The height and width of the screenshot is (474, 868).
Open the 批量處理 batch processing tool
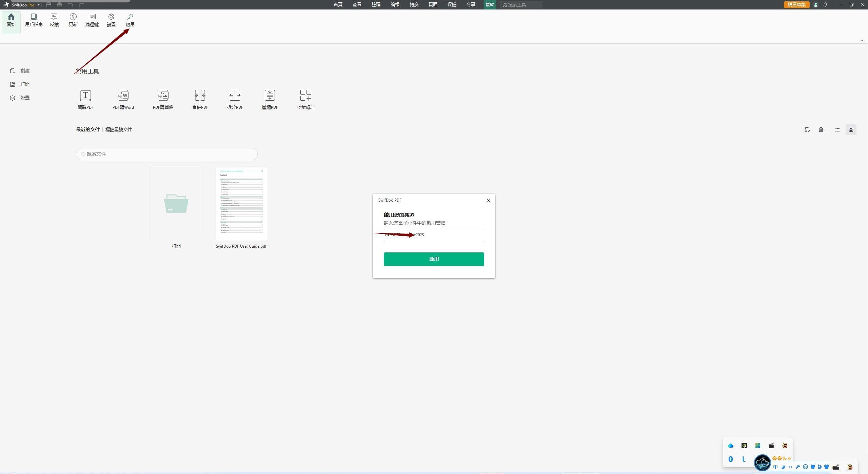[306, 100]
